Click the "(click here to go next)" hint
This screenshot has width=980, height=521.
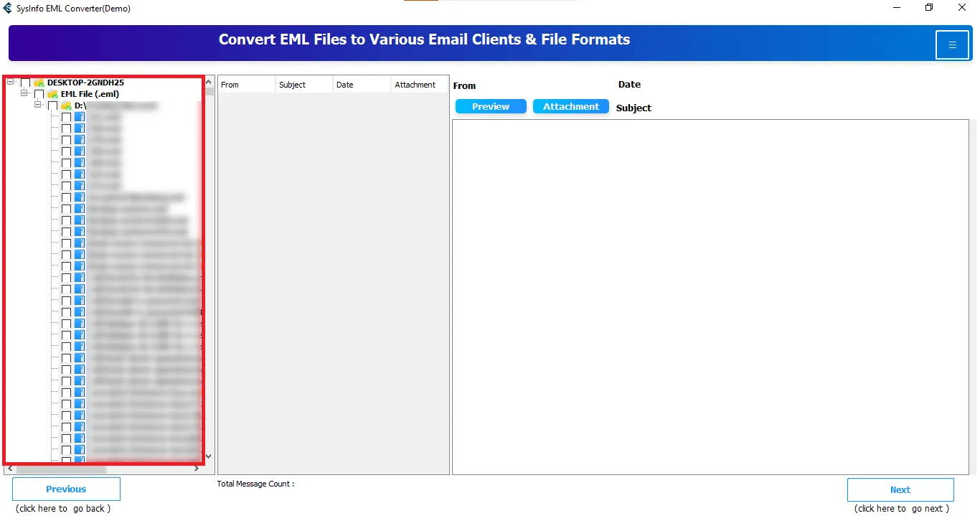click(x=902, y=509)
